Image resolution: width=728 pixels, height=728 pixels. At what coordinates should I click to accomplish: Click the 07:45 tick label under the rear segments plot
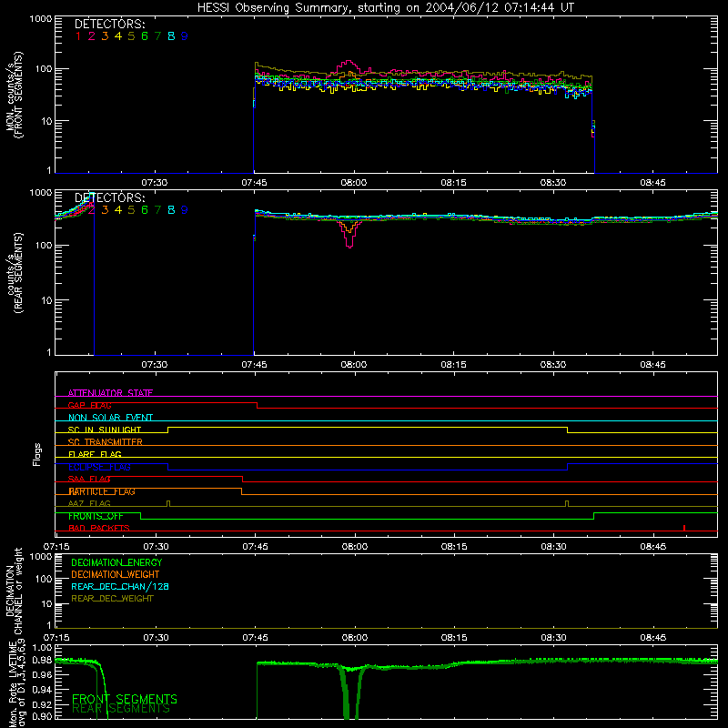(x=254, y=365)
